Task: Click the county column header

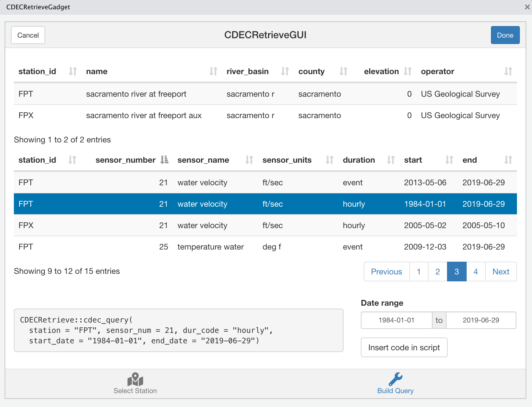Action: point(311,71)
